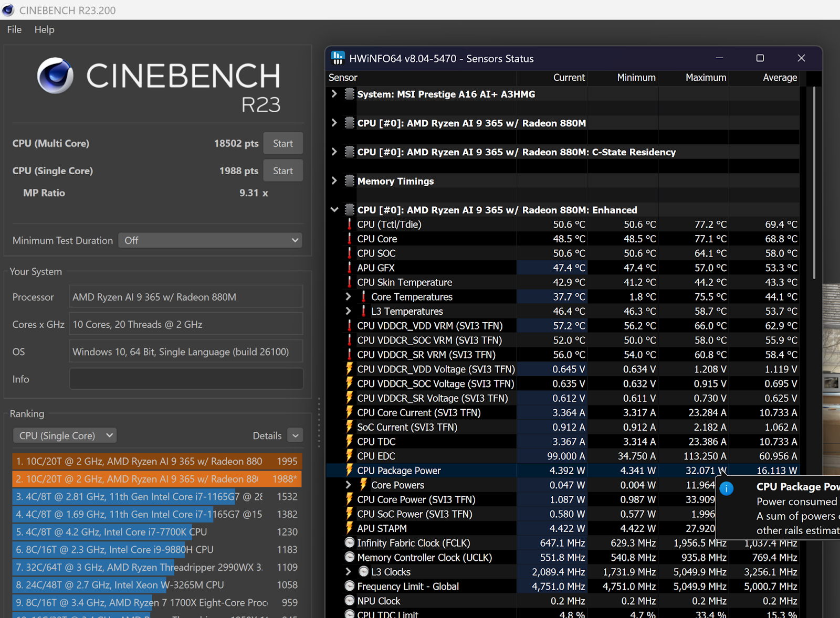This screenshot has width=840, height=618.
Task: Expand the C-State Residency group
Action: tap(334, 152)
